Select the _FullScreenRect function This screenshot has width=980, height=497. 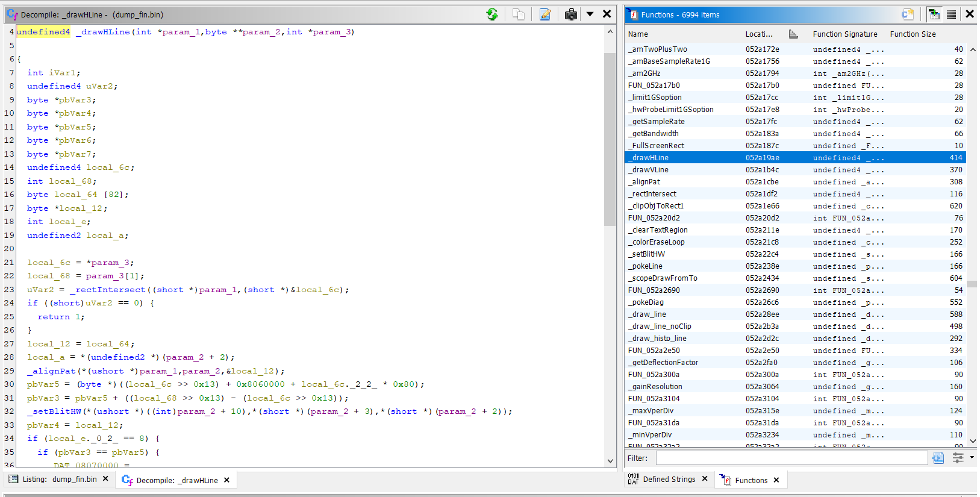[795, 146]
